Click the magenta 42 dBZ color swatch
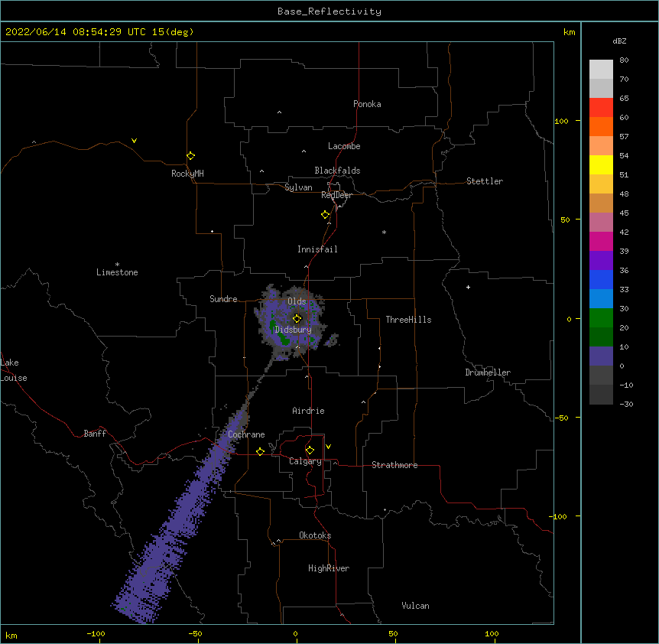 click(x=601, y=241)
